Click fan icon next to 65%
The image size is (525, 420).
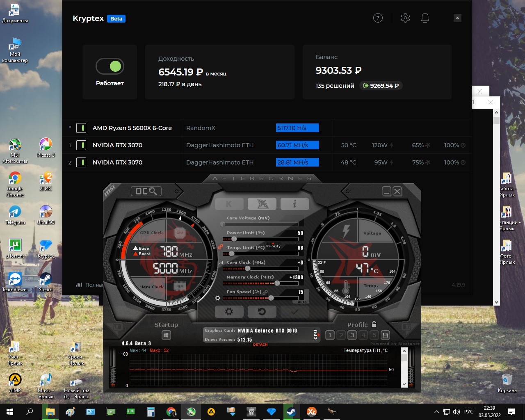(428, 145)
